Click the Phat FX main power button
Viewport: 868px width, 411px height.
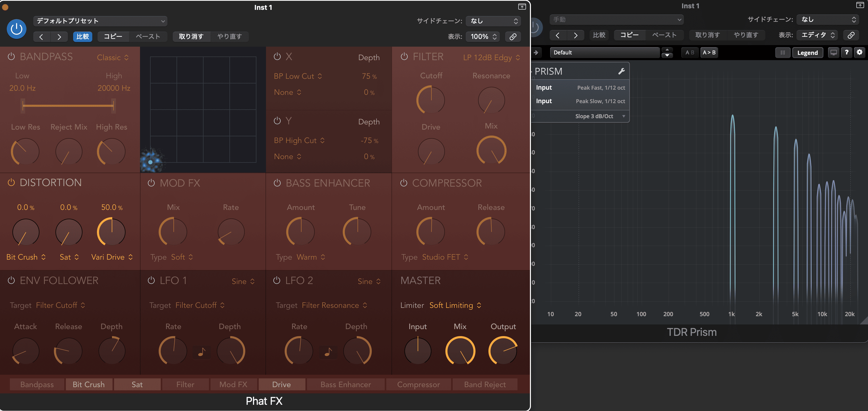17,29
